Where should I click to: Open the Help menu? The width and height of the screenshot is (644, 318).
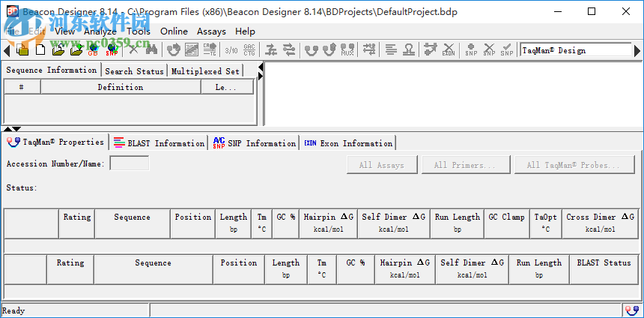[x=245, y=31]
